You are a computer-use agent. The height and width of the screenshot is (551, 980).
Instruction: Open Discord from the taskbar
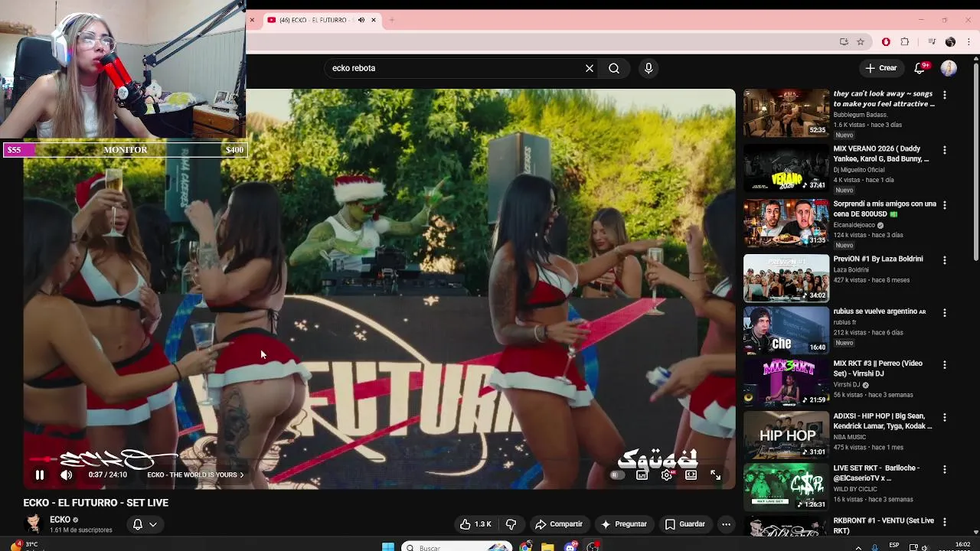coord(570,546)
